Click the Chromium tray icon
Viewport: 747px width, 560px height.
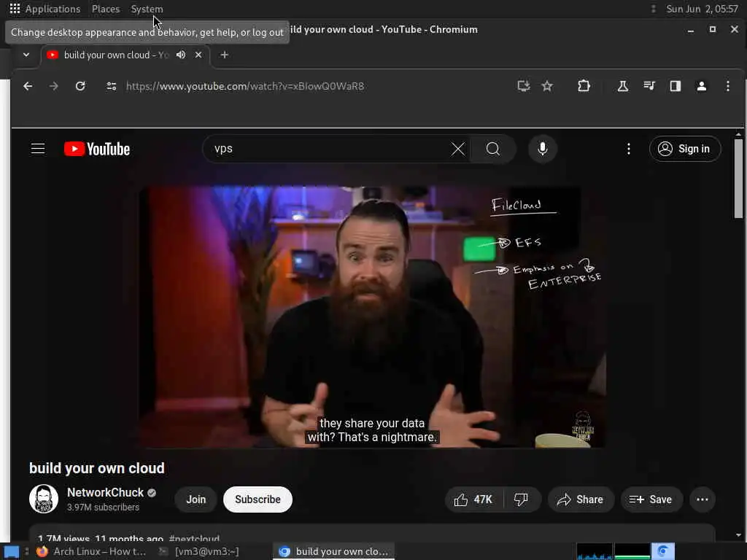pos(662,551)
